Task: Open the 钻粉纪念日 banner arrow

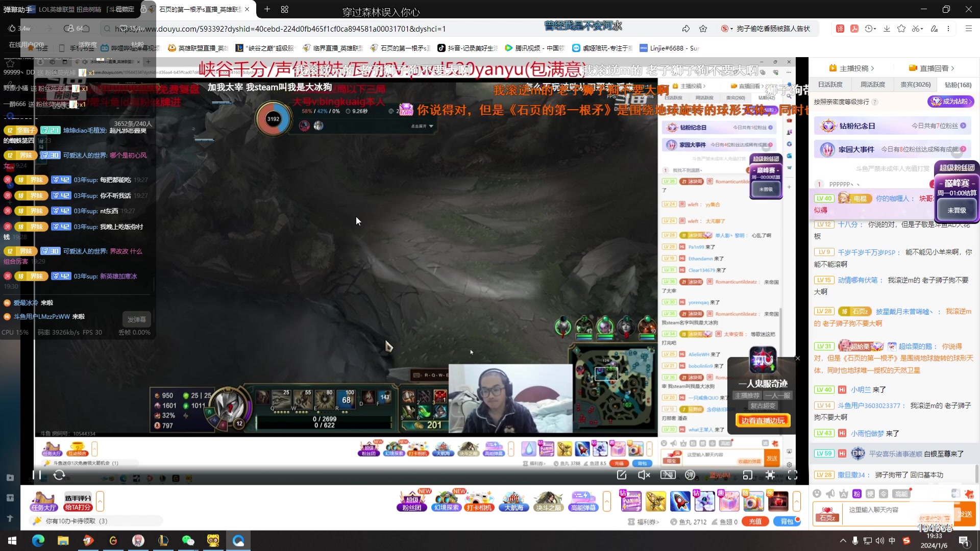Action: [963, 126]
